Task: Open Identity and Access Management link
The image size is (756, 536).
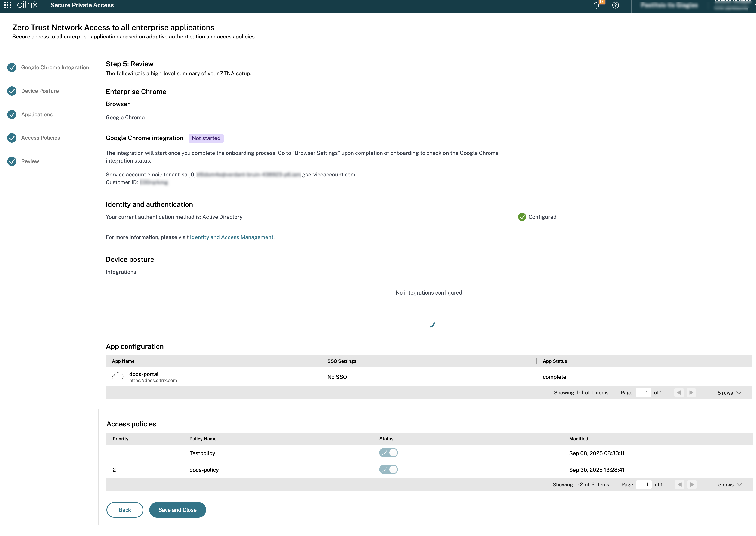Action: 232,237
